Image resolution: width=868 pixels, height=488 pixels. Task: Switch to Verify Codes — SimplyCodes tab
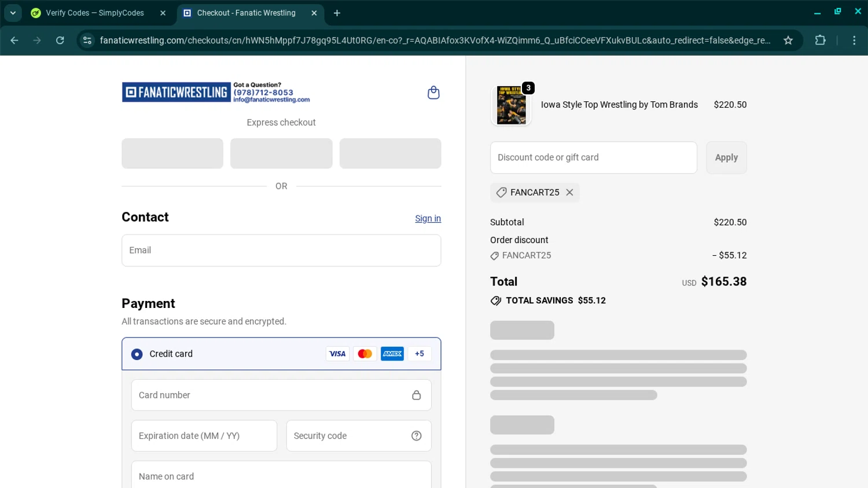pos(95,13)
